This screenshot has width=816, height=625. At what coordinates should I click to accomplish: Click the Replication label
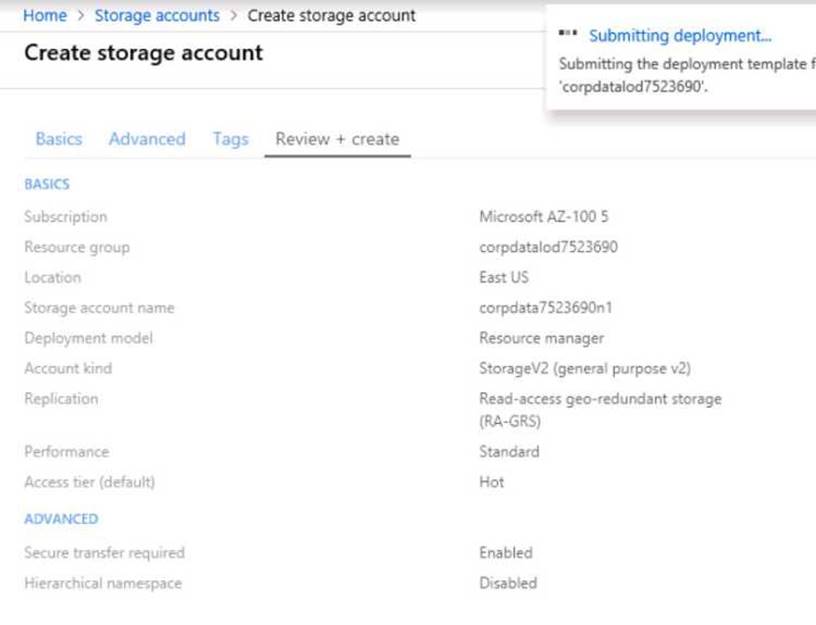pyautogui.click(x=61, y=399)
